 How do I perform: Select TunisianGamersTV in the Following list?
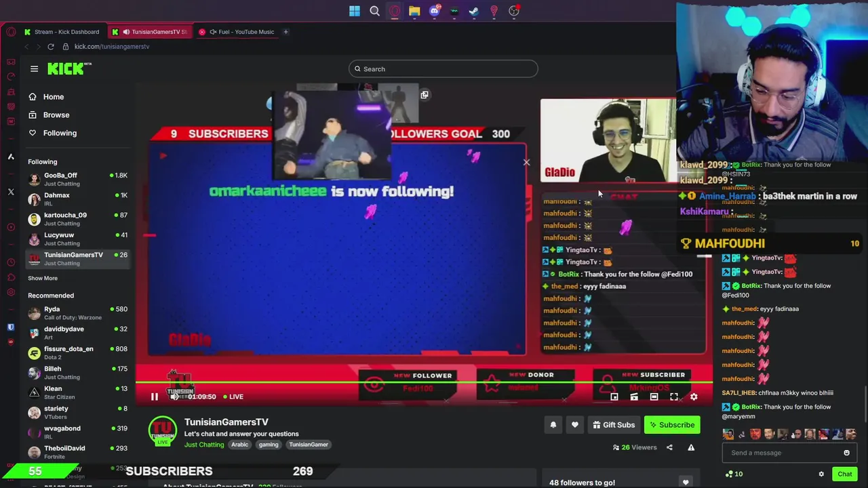coord(77,258)
